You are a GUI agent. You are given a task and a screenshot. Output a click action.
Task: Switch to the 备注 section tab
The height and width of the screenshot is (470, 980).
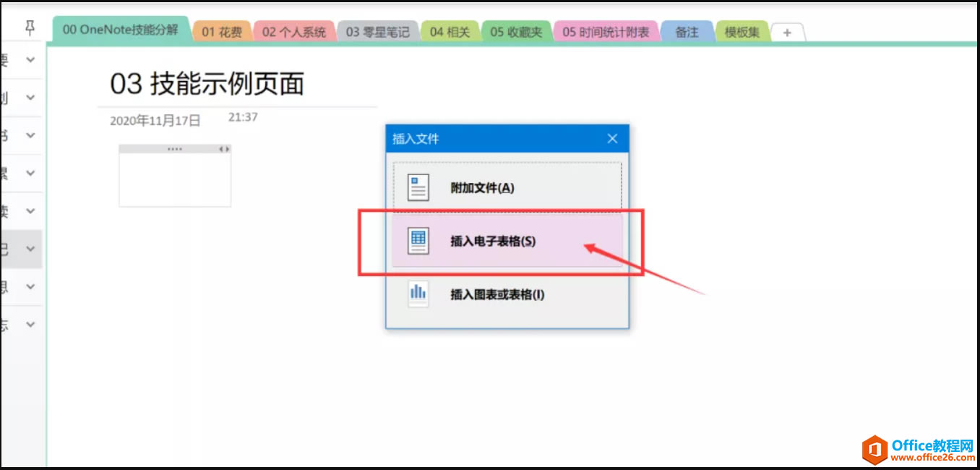(686, 32)
